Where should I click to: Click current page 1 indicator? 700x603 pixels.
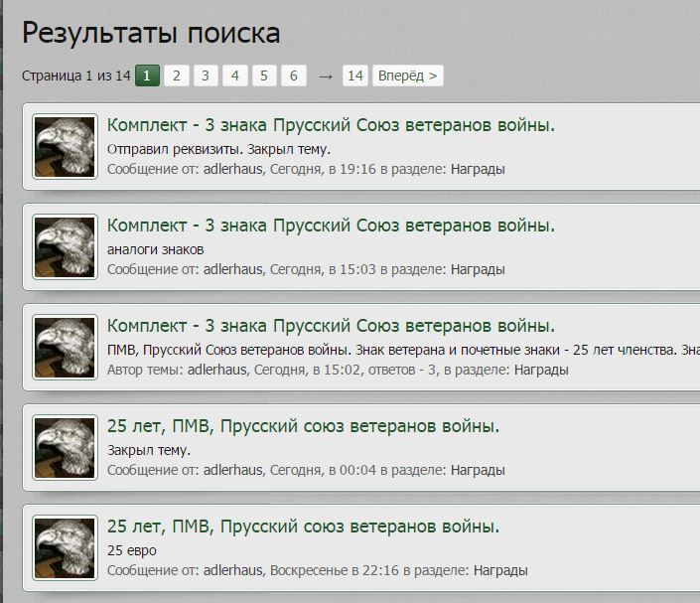click(147, 75)
